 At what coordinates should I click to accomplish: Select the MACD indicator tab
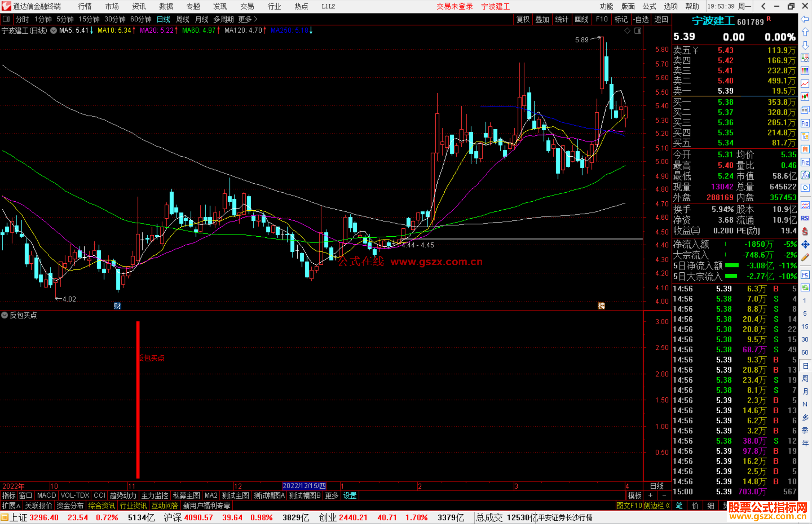[x=46, y=495]
